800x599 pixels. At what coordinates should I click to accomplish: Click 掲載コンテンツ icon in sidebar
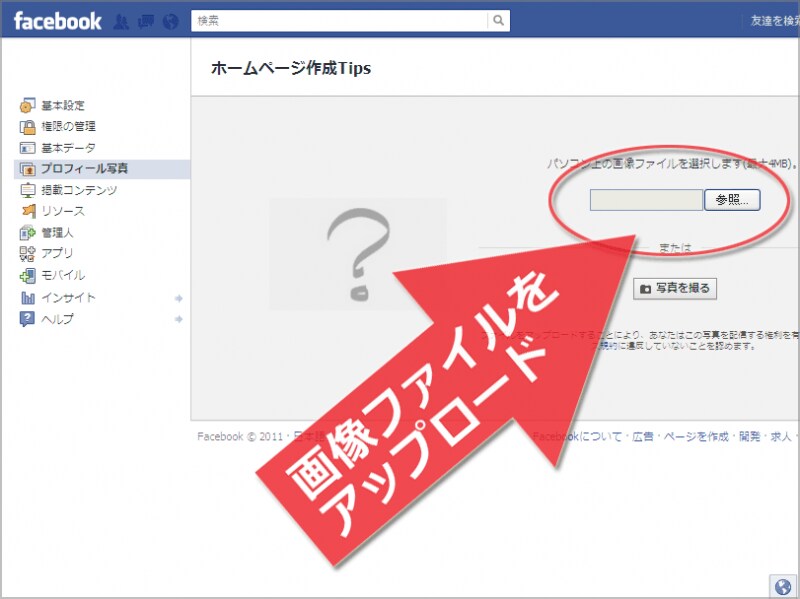[27, 190]
